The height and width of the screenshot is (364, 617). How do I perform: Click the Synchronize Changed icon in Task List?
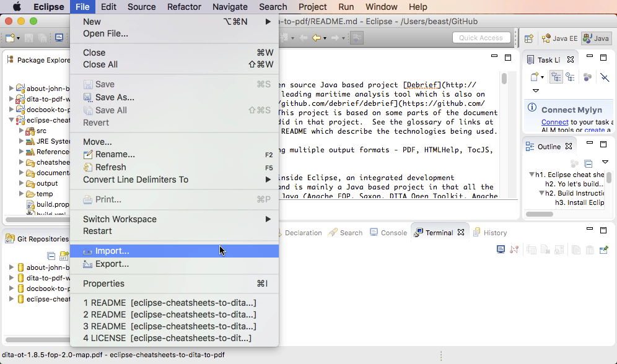[x=605, y=77]
